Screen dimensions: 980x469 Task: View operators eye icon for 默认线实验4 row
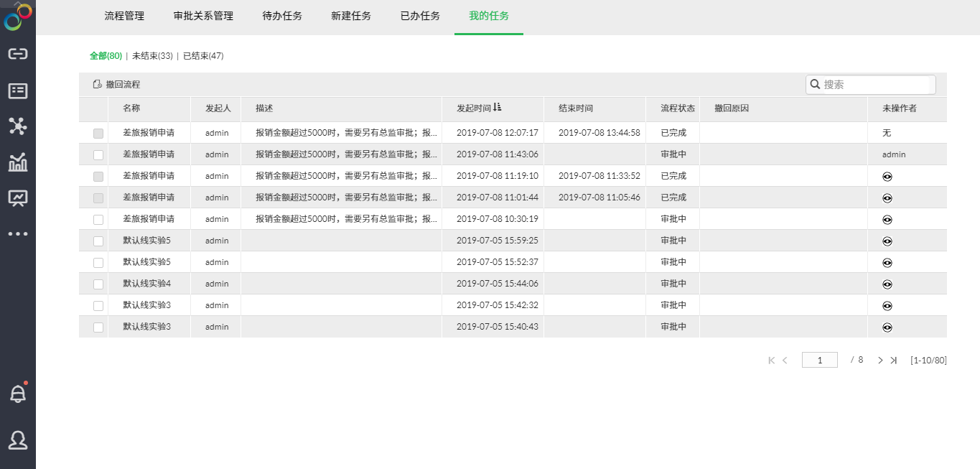(x=887, y=284)
